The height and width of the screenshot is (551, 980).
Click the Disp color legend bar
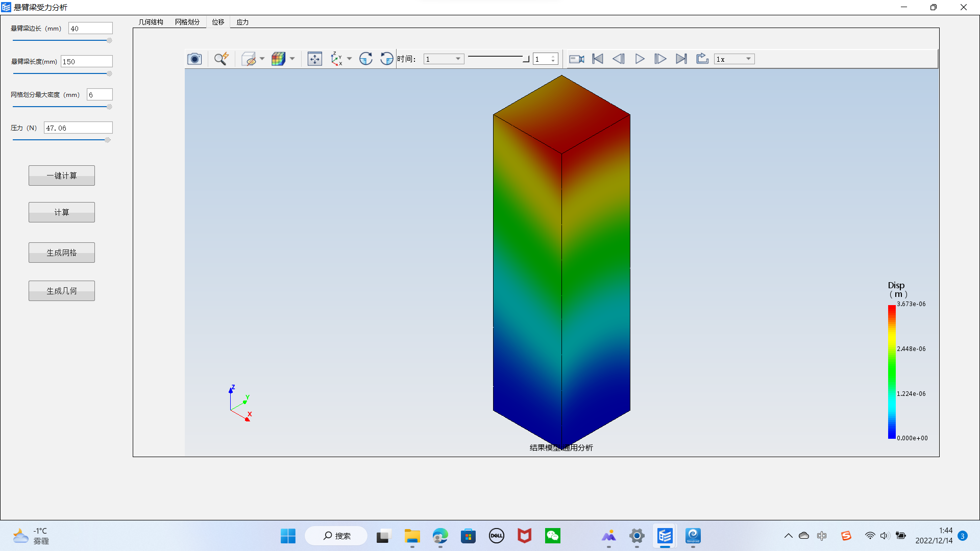[x=892, y=371]
